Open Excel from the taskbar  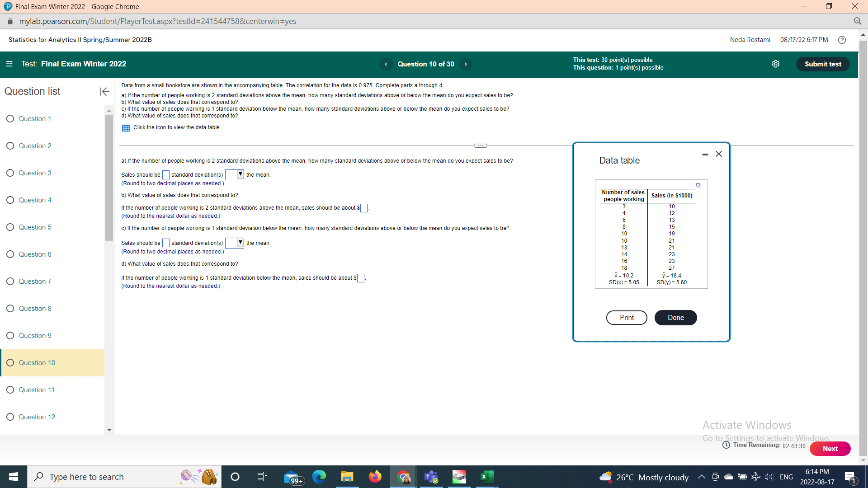coord(487,476)
